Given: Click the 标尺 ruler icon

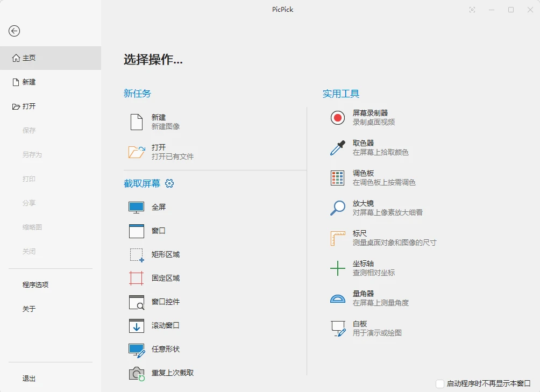Looking at the screenshot, I should pos(338,238).
